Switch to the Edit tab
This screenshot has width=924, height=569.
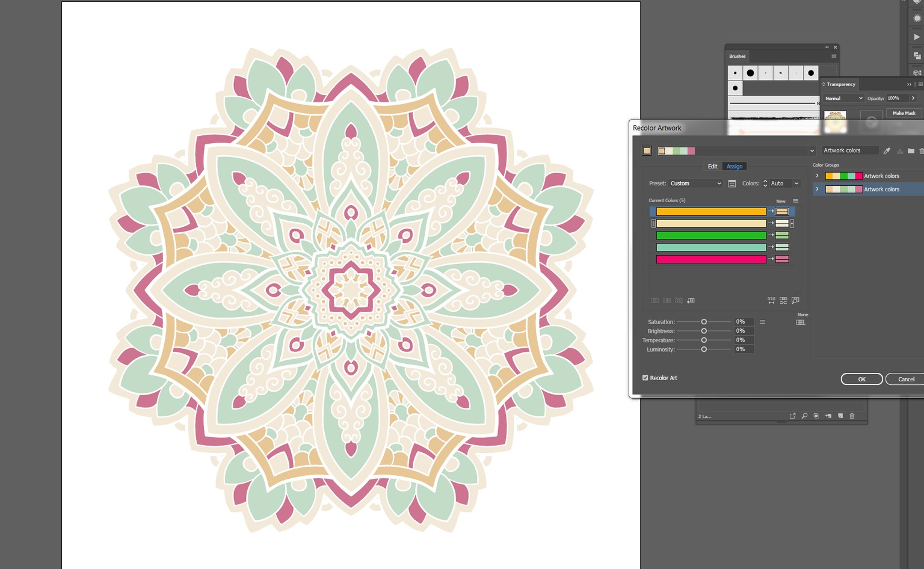pos(712,167)
